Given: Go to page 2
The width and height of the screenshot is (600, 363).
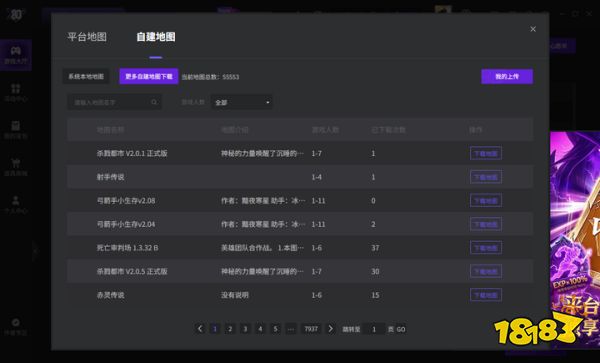Looking at the screenshot, I should 230,329.
